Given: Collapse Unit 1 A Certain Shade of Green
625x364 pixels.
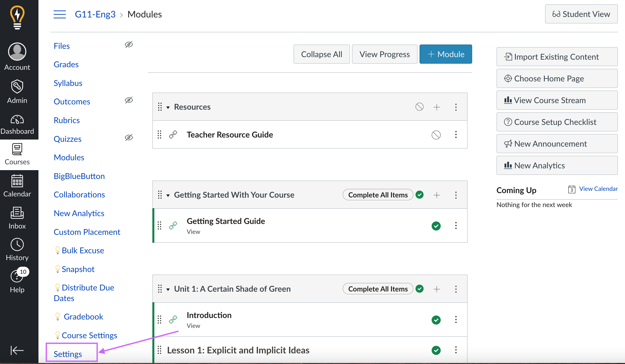Looking at the screenshot, I should [168, 289].
